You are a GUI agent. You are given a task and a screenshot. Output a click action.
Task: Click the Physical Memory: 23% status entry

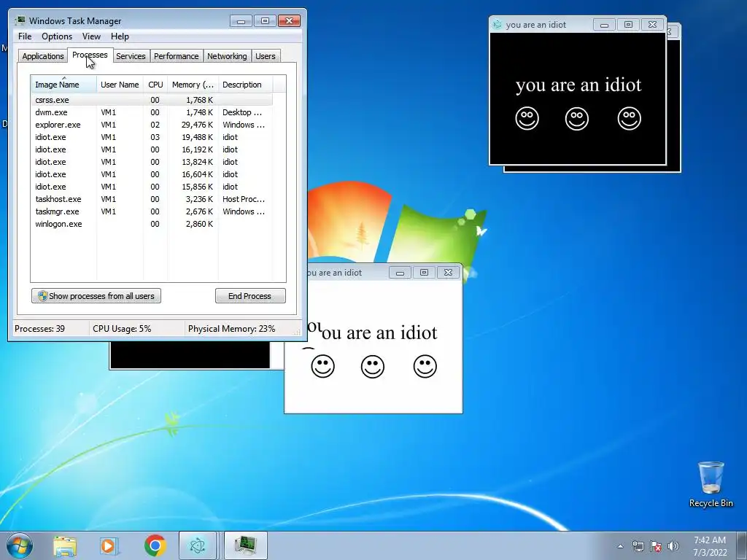pos(232,329)
